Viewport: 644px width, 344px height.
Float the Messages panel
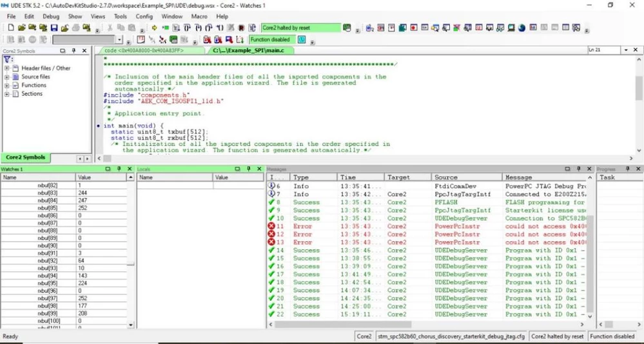(567, 169)
